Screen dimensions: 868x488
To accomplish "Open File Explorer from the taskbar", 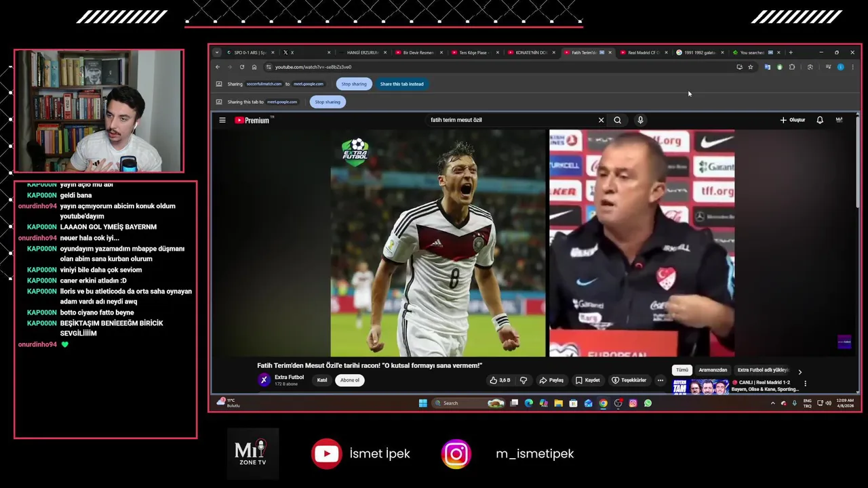I will click(x=558, y=403).
